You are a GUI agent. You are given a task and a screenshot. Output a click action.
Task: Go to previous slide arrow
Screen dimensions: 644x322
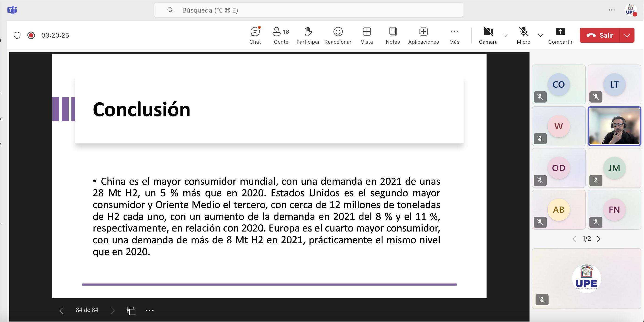[x=62, y=310]
